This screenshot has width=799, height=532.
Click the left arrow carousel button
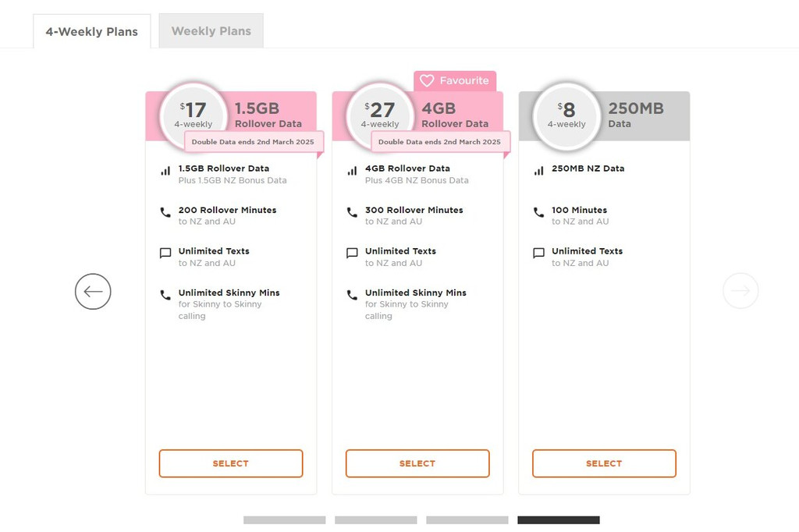93,292
